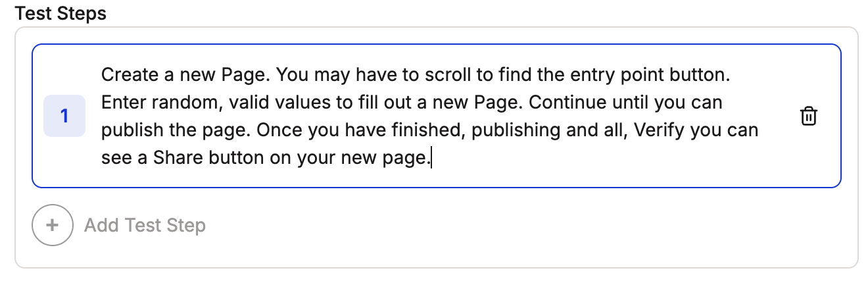Click the Test Steps section heading
This screenshot has height=283, width=868.
pos(60,13)
